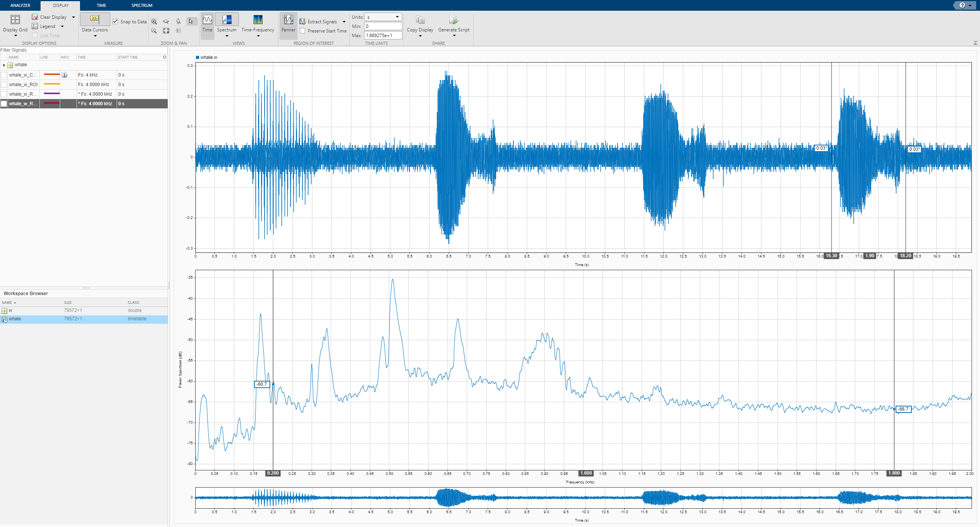Click the Zoom In magnifier icon
This screenshot has width=980, height=527.
[x=154, y=21]
